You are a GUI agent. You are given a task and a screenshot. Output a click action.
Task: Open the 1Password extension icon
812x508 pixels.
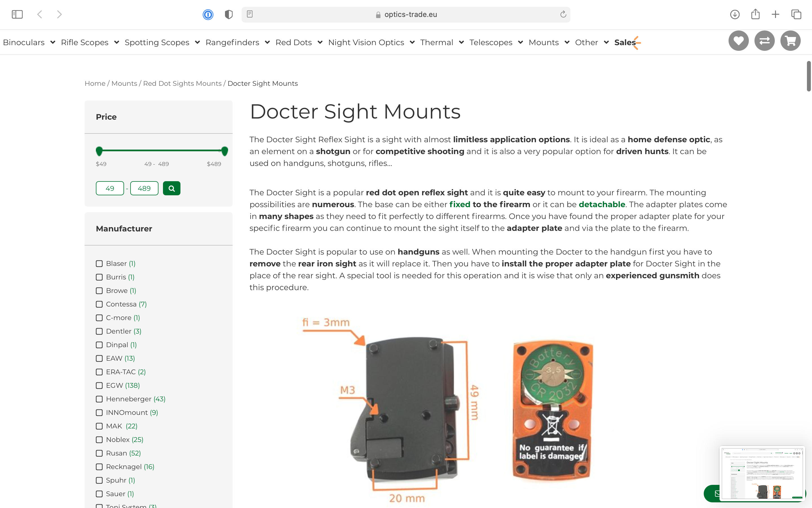pyautogui.click(x=208, y=14)
